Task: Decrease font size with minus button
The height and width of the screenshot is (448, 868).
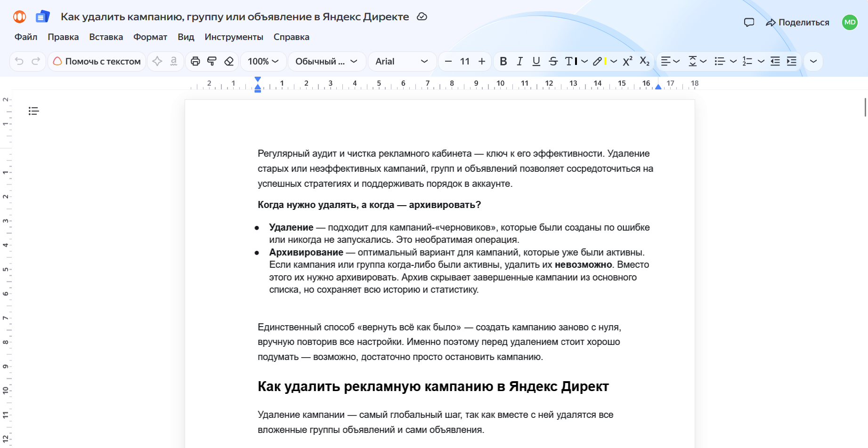Action: coord(448,61)
